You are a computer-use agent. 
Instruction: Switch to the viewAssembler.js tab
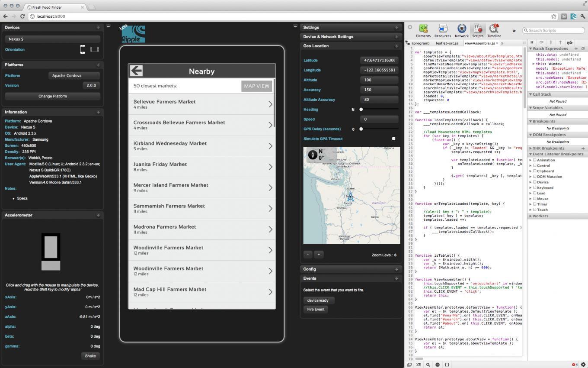[x=479, y=43]
